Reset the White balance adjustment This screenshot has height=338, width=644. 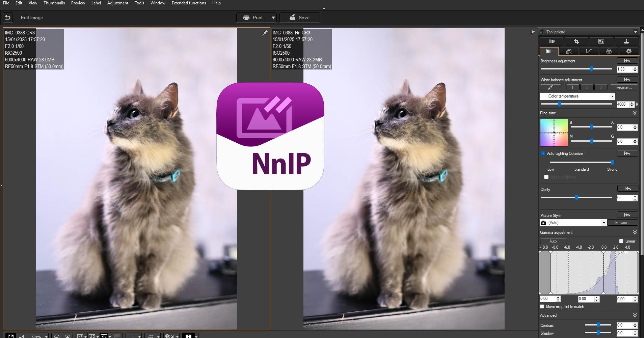(627, 80)
